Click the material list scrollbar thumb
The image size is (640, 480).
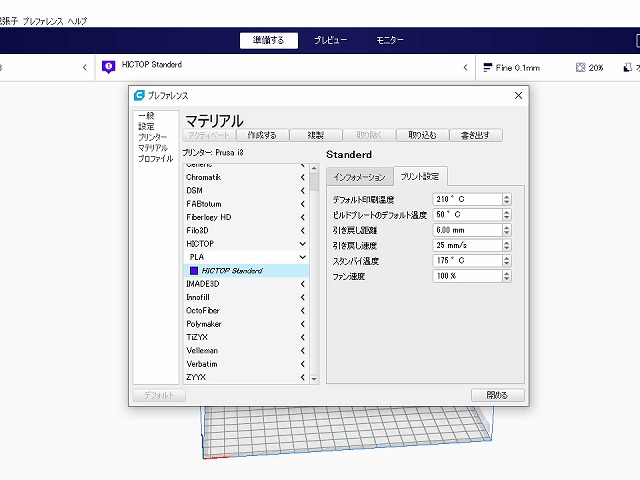tap(314, 182)
